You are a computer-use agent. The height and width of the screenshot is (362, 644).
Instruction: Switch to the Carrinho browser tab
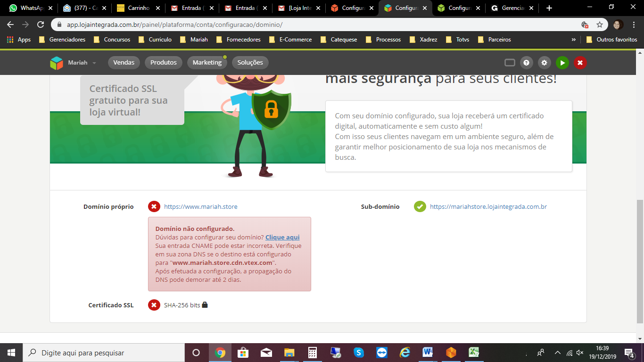138,8
